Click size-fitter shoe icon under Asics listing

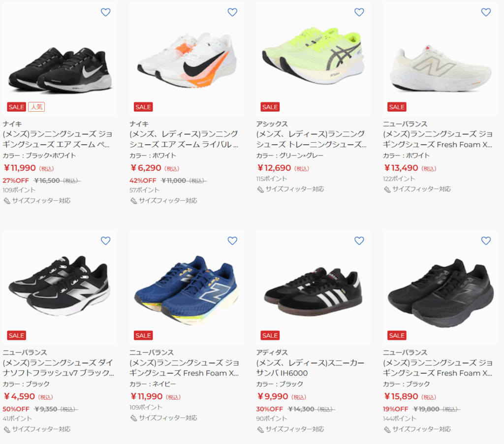pos(260,190)
